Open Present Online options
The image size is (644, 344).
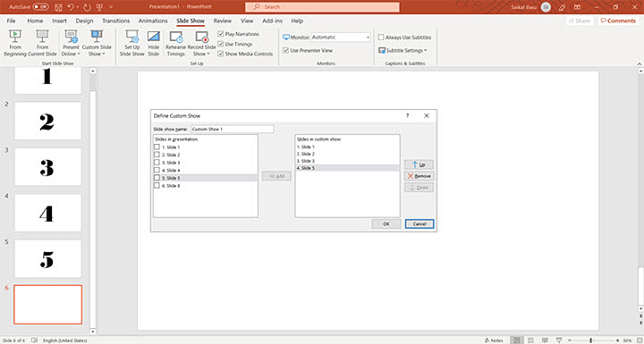click(x=71, y=44)
